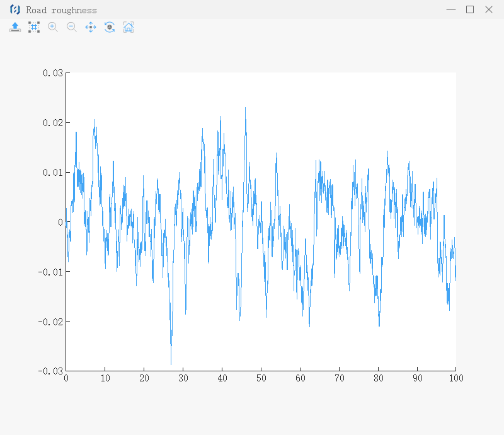Click the app logo in the title bar
Screen dimensions: 504x435
tap(15, 10)
